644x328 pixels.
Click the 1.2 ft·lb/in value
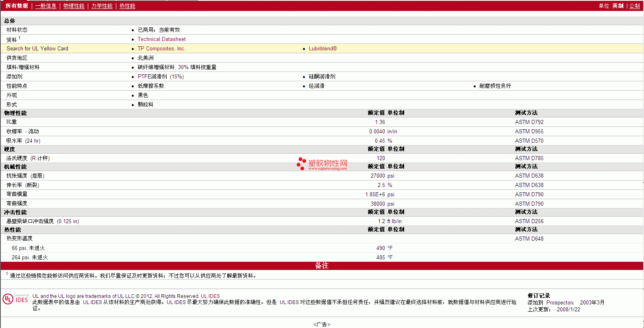click(x=389, y=221)
